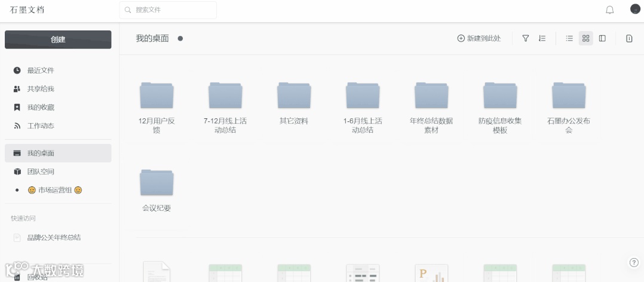Click the cube icon beside 团队空间
Viewport: 644px width, 282px height.
[17, 171]
